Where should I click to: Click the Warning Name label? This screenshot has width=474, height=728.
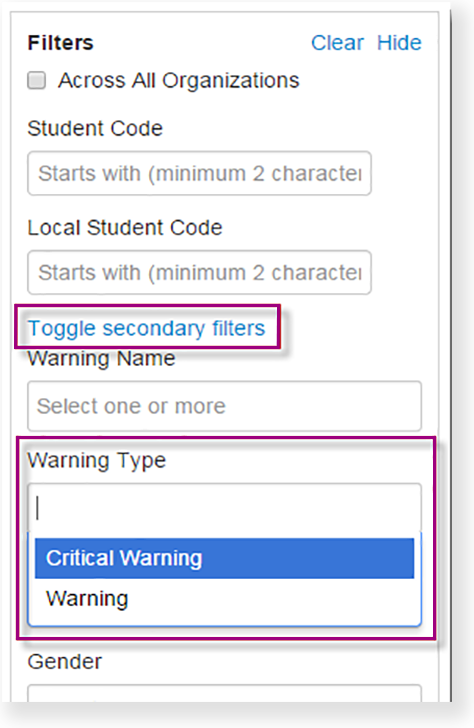pyautogui.click(x=101, y=359)
